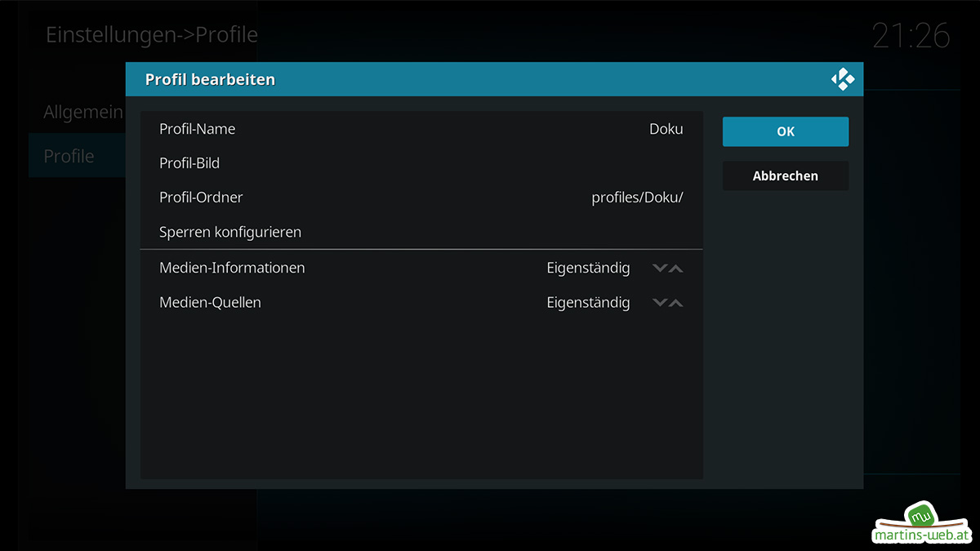Change the Profil-Ordner path

421,198
